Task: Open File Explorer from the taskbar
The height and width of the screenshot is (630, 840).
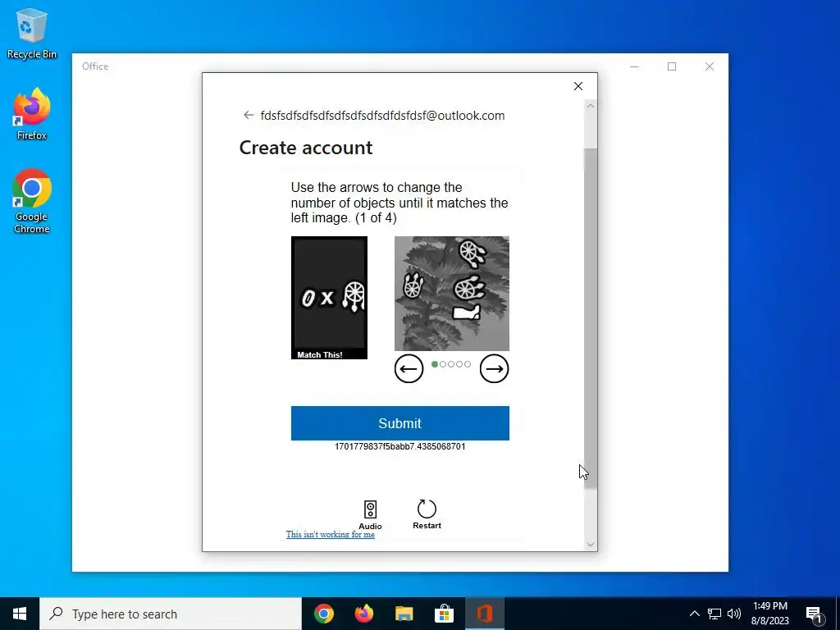Action: 404,614
